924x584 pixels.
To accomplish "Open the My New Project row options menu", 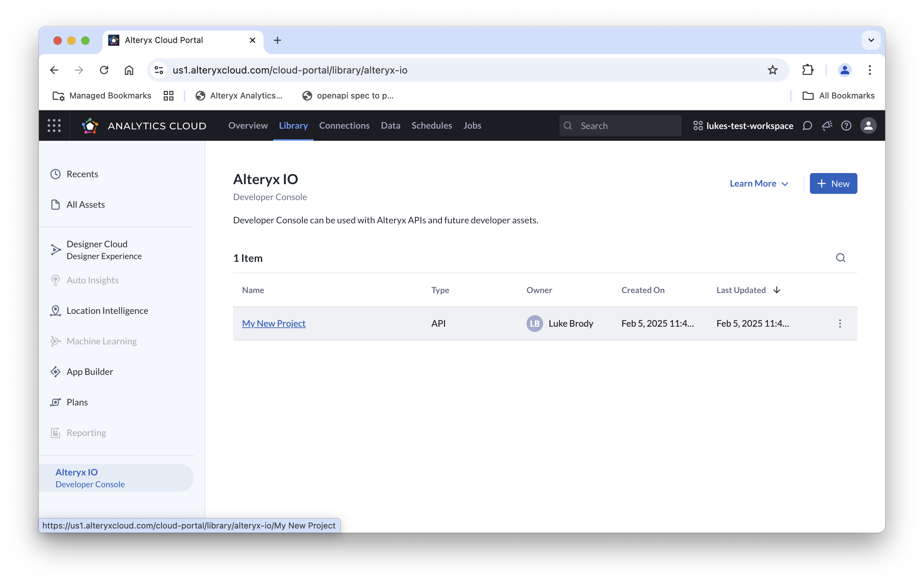I will tap(840, 324).
